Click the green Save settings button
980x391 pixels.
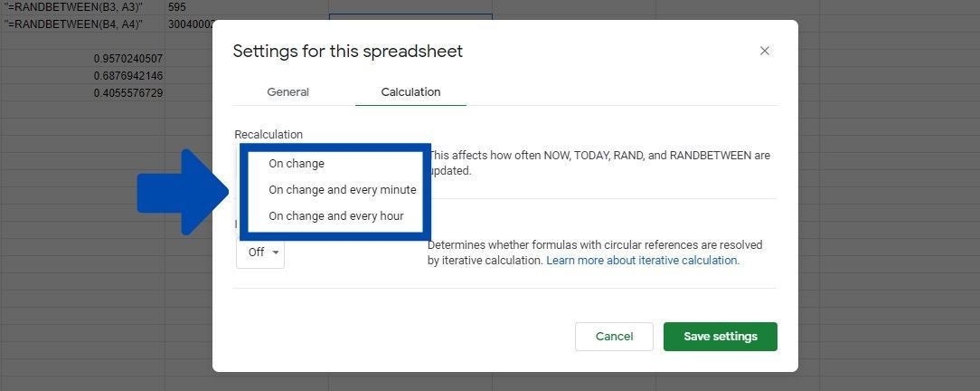click(x=720, y=337)
